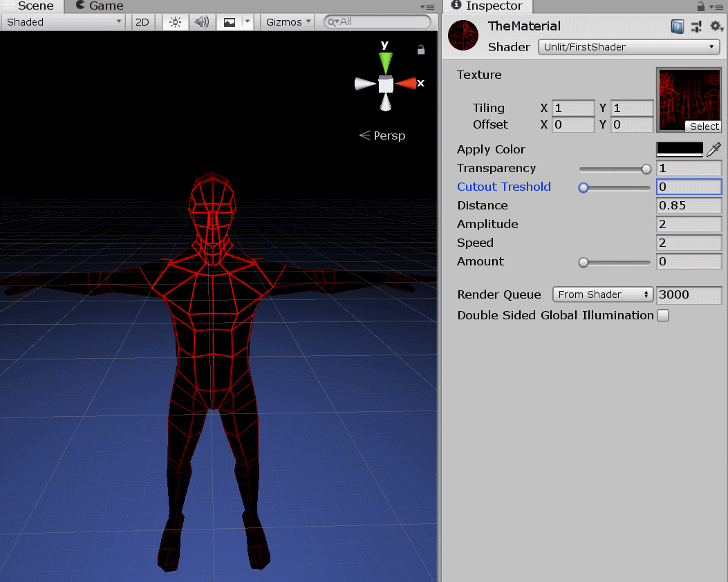728x582 pixels.
Task: Click Cutout Treshold value field
Action: point(689,187)
